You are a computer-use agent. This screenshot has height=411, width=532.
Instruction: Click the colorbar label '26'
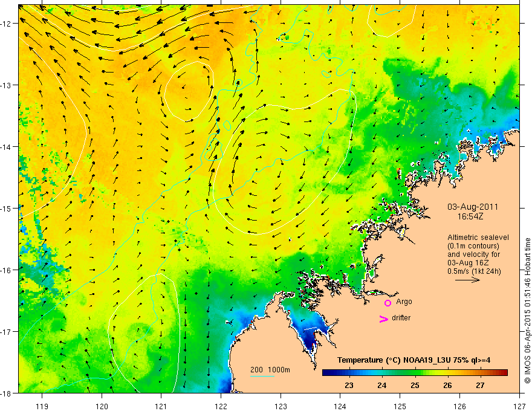[x=447, y=385]
